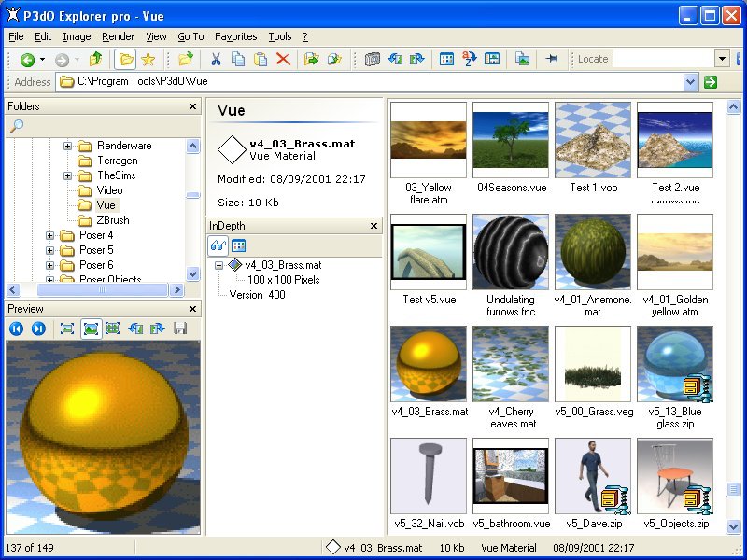Click inside the Locate input field
747x560 pixels.
click(664, 59)
